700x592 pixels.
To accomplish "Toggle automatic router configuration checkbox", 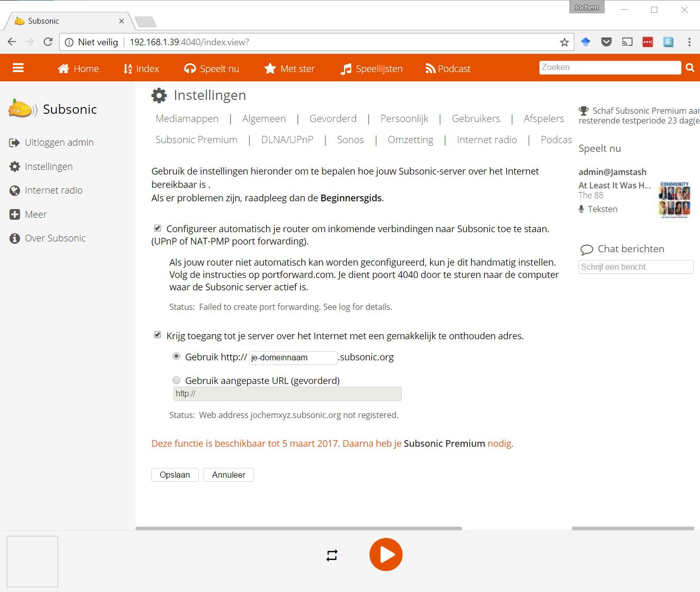I will [158, 228].
